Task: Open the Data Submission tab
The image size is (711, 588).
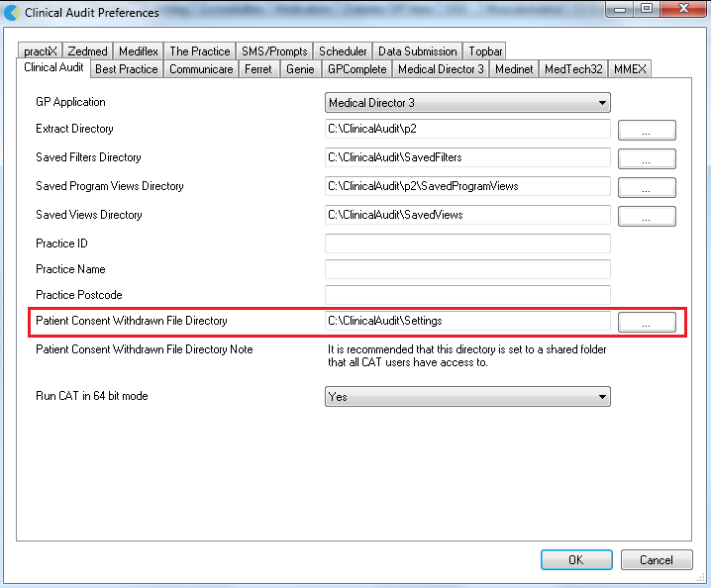Action: point(418,51)
